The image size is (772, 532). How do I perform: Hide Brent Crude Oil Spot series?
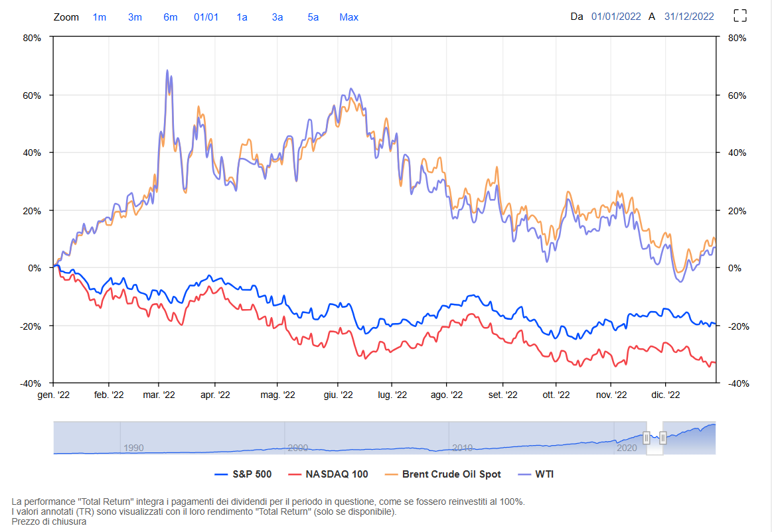[443, 474]
